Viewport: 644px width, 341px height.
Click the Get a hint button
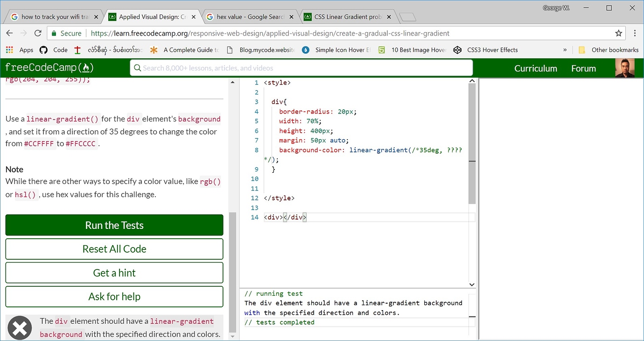(114, 273)
